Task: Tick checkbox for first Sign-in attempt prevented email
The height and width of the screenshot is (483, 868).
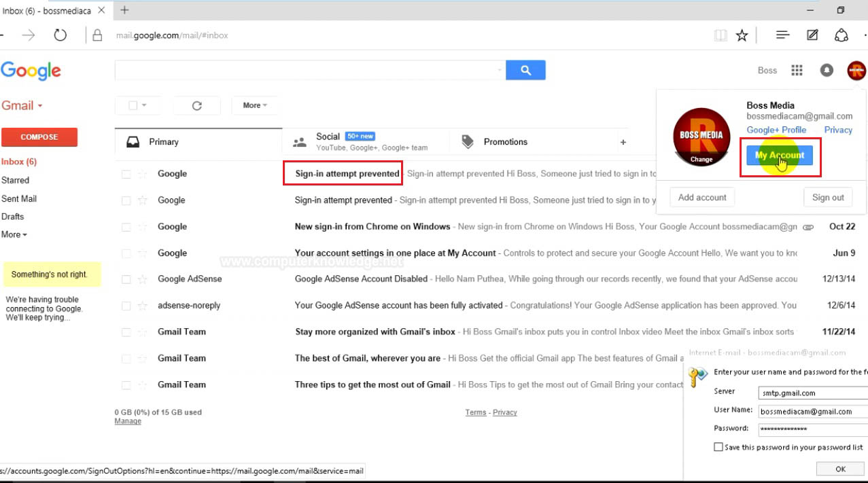Action: pos(126,174)
